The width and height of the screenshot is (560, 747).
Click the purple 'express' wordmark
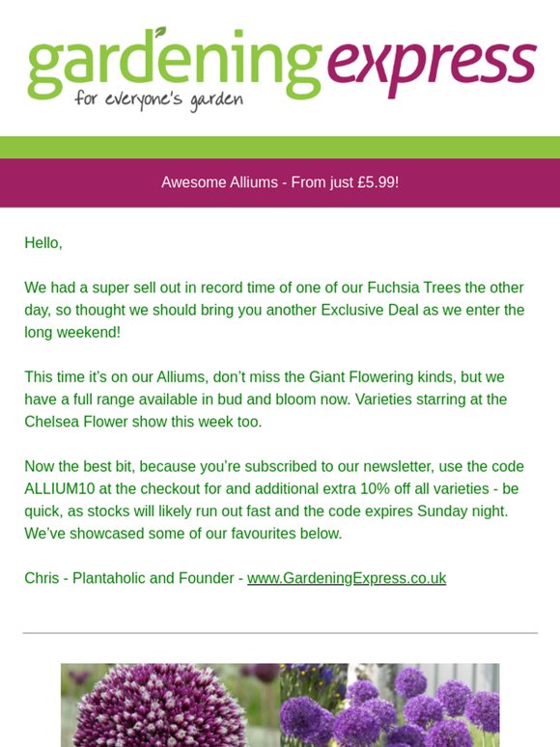coord(433,69)
